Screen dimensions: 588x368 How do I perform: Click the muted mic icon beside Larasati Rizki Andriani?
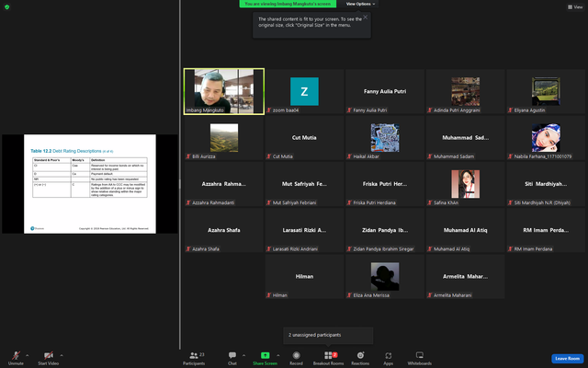pos(269,249)
